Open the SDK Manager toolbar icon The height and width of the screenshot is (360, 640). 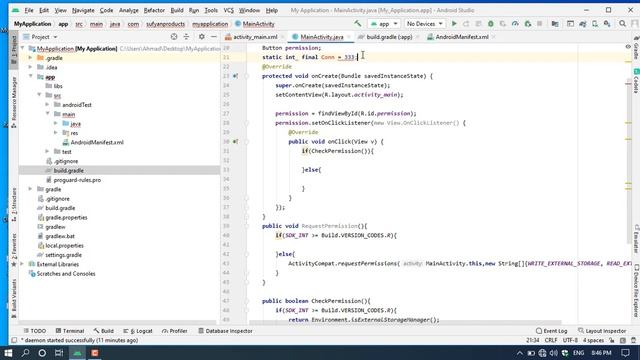tap(607, 24)
